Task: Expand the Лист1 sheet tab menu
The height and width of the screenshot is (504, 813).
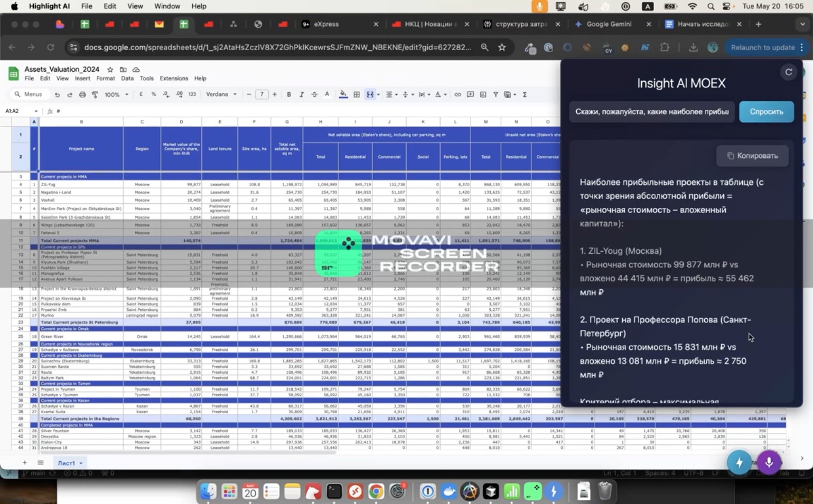Action: tap(80, 463)
